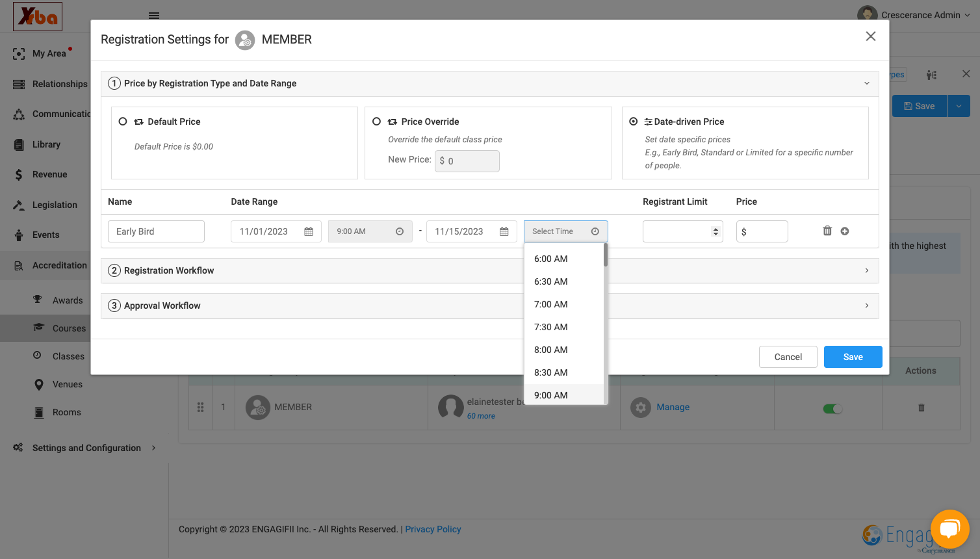The width and height of the screenshot is (980, 559).
Task: Open end date calendar picker icon
Action: (504, 231)
